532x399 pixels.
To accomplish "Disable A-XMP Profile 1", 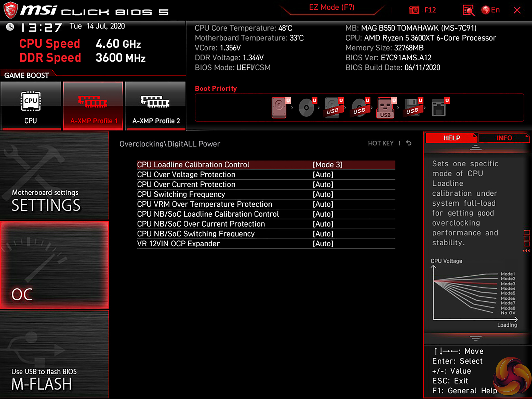I will tap(93, 106).
